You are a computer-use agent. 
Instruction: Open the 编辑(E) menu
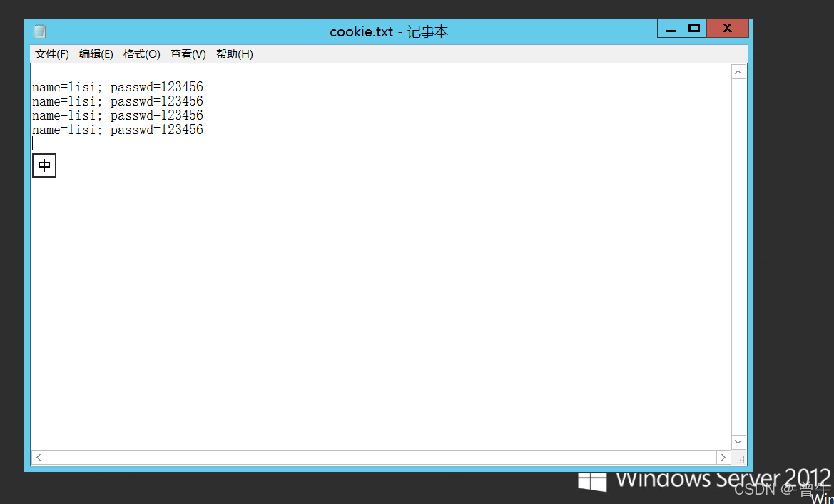point(96,54)
